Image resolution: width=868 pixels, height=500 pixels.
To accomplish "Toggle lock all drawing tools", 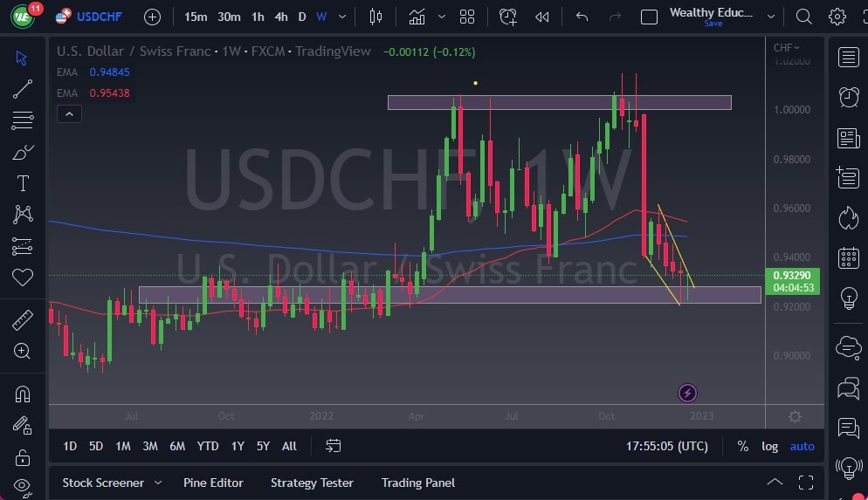I will pos(22,458).
